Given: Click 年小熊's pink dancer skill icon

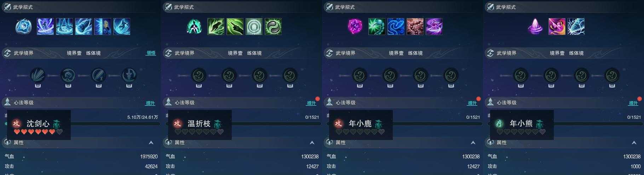Looking at the screenshot, I should tap(557, 27).
